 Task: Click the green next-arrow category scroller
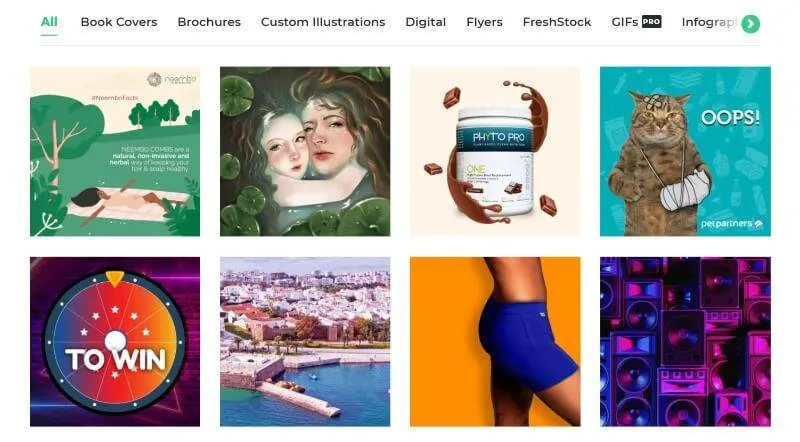(751, 23)
